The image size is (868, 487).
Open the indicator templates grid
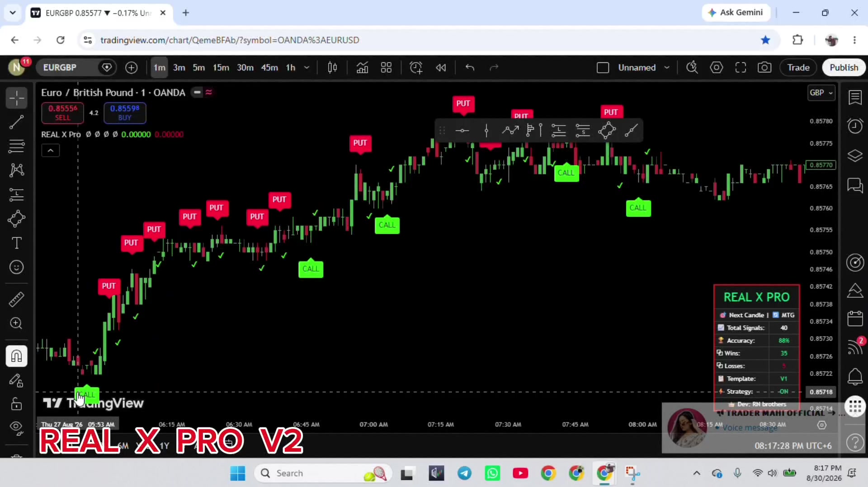click(386, 67)
